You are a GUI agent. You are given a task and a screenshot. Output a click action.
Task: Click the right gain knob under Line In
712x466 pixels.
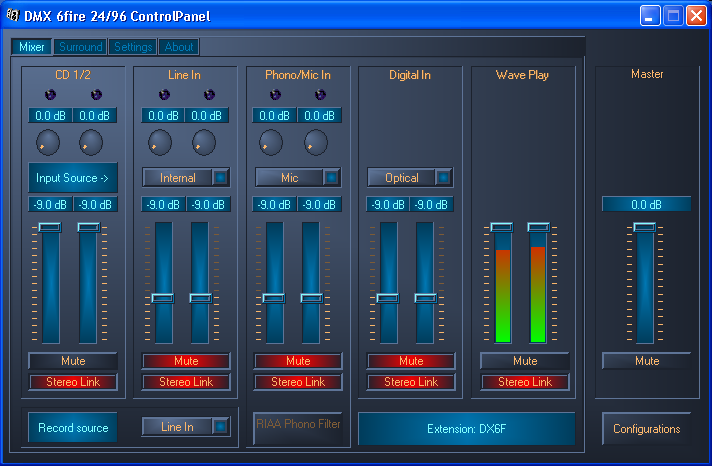pyautogui.click(x=204, y=142)
